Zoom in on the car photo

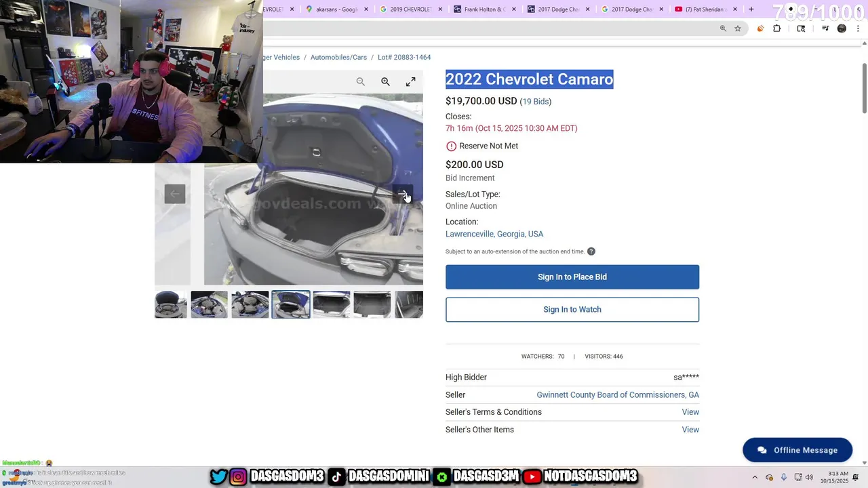click(385, 82)
